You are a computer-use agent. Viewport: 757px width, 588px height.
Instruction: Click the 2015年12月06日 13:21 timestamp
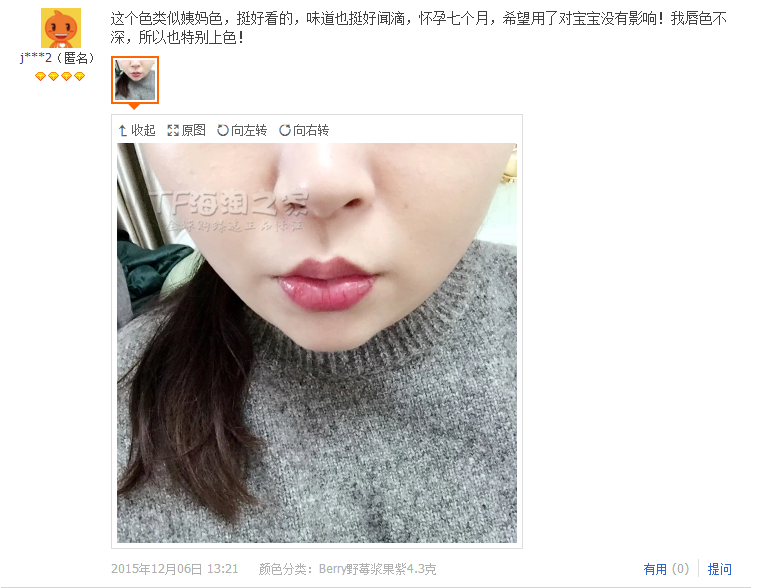pyautogui.click(x=175, y=569)
